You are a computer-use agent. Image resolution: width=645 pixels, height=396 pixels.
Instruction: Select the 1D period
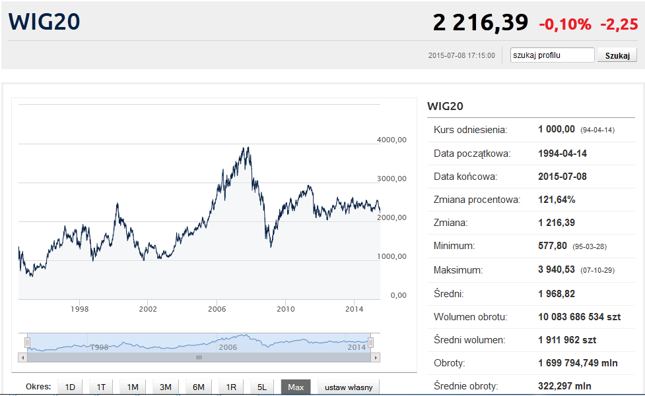[70, 387]
